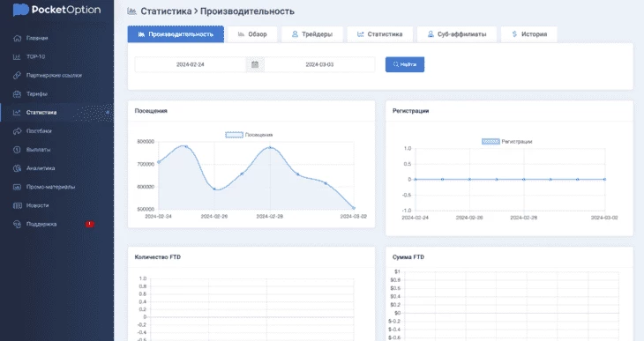This screenshot has width=644, height=341.
Task: Click the Выплаты coin icon
Action: click(17, 150)
